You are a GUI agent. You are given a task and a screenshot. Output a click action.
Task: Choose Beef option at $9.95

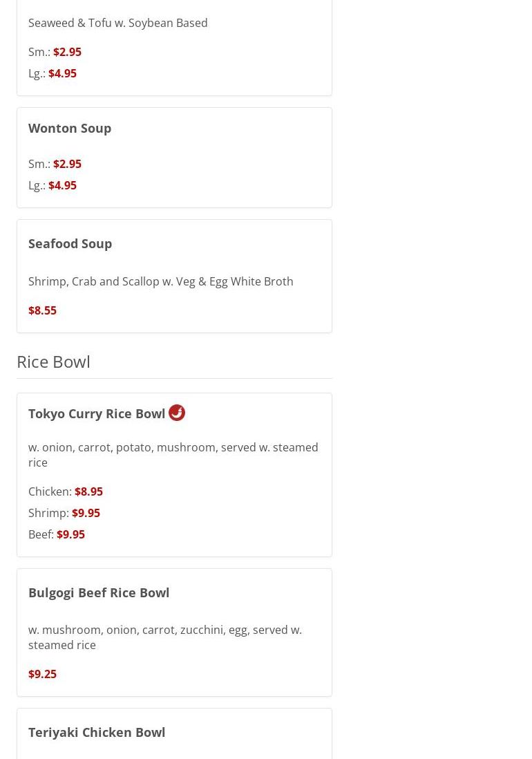coord(70,534)
